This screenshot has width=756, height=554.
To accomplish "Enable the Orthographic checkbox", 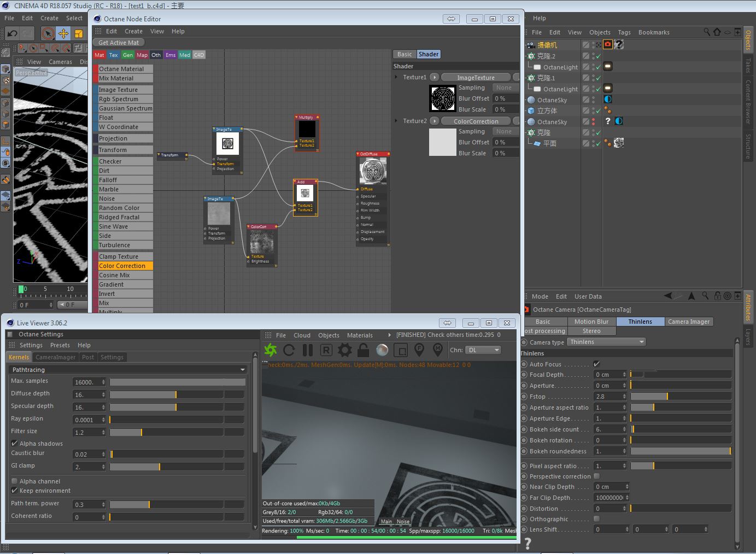I will point(596,519).
